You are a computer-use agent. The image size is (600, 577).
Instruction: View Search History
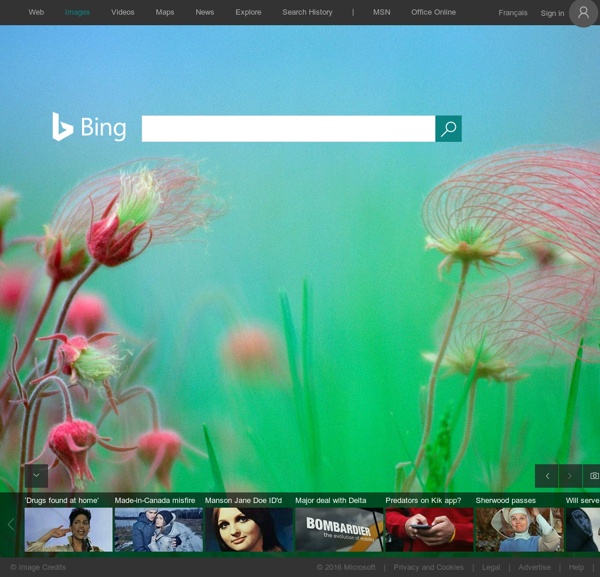(307, 12)
